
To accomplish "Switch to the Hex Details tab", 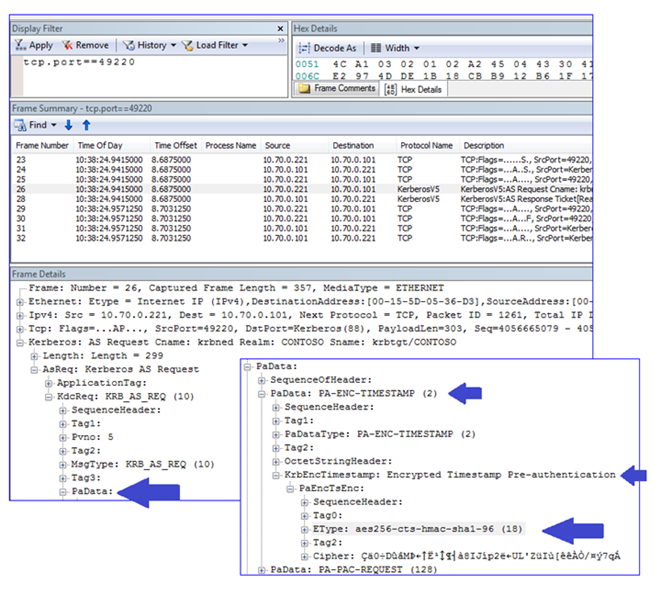I will click(414, 89).
